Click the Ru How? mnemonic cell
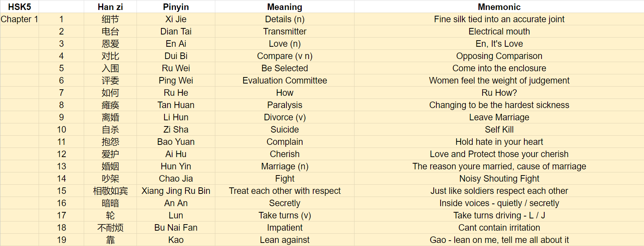The image size is (644, 246). click(499, 93)
